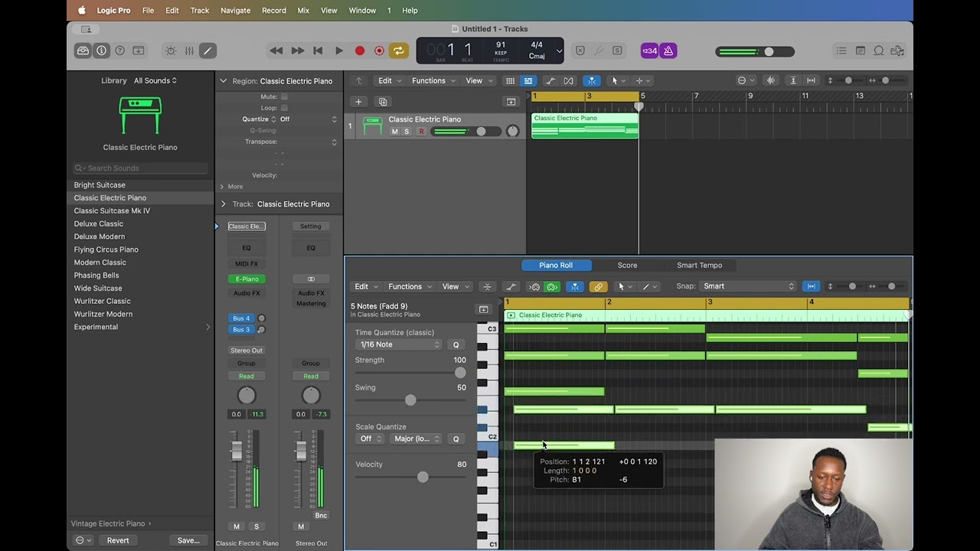
Task: Adjust the master volume slider
Action: point(756,51)
